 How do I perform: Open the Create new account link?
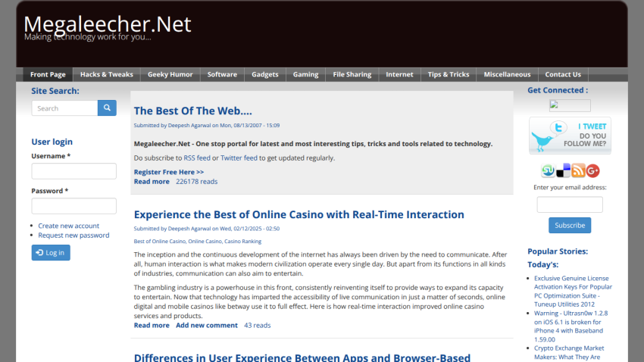[x=69, y=226]
